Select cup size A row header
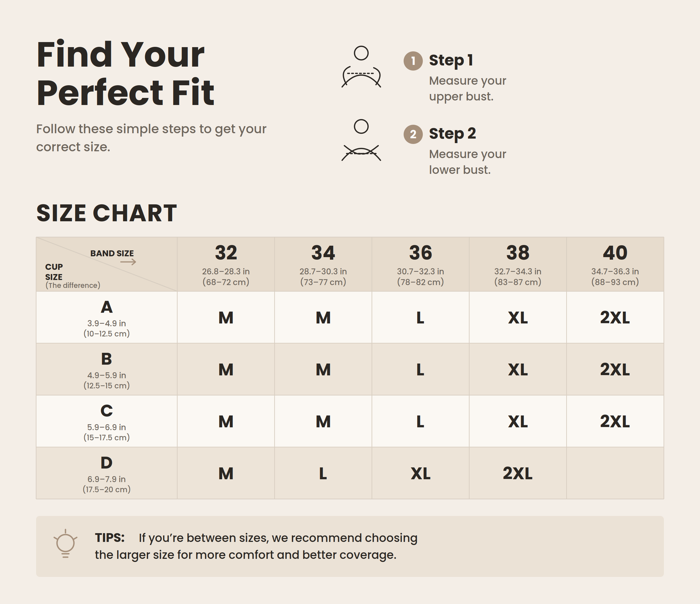This screenshot has width=700, height=604. tap(107, 317)
